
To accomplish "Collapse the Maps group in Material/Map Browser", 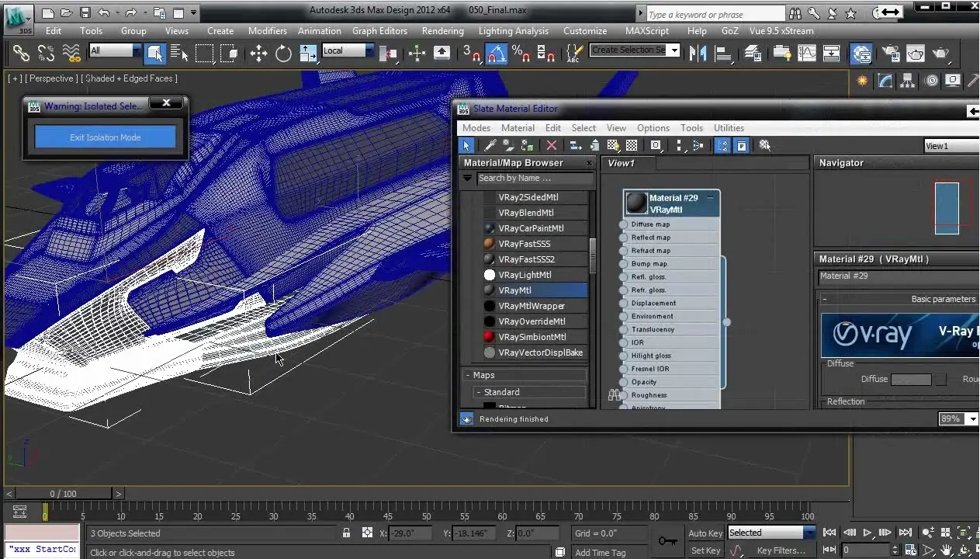I will 469,375.
